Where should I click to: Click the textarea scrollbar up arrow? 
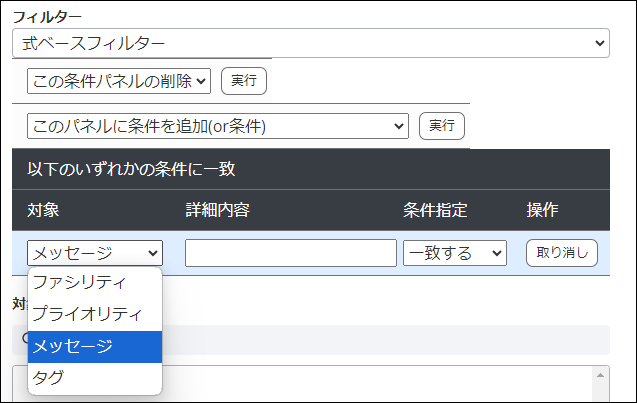pos(600,375)
